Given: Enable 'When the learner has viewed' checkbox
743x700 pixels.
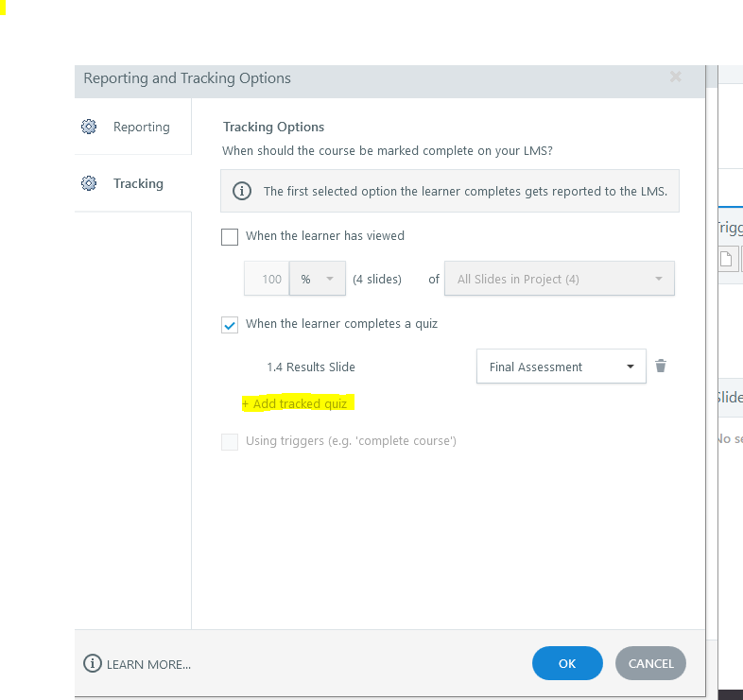Looking at the screenshot, I should click(230, 237).
